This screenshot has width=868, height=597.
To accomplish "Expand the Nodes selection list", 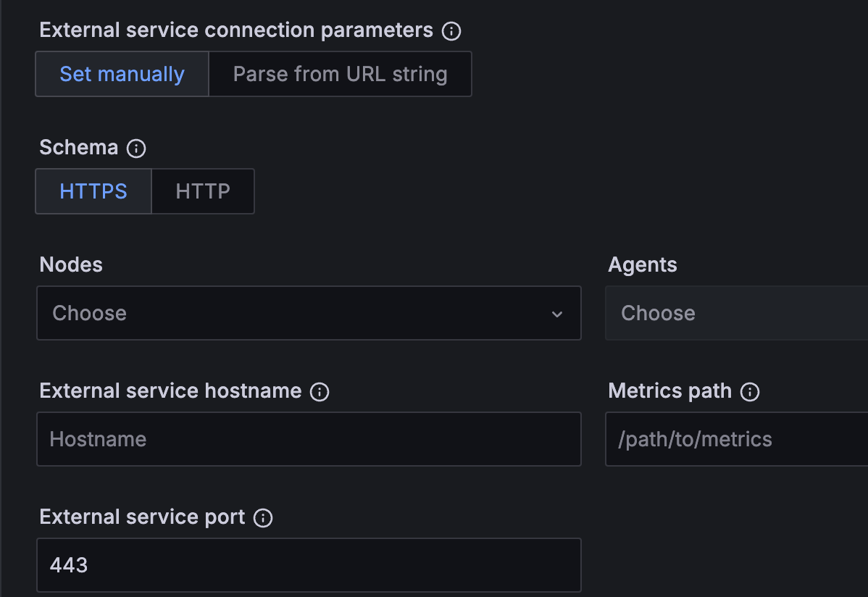I will (x=309, y=313).
